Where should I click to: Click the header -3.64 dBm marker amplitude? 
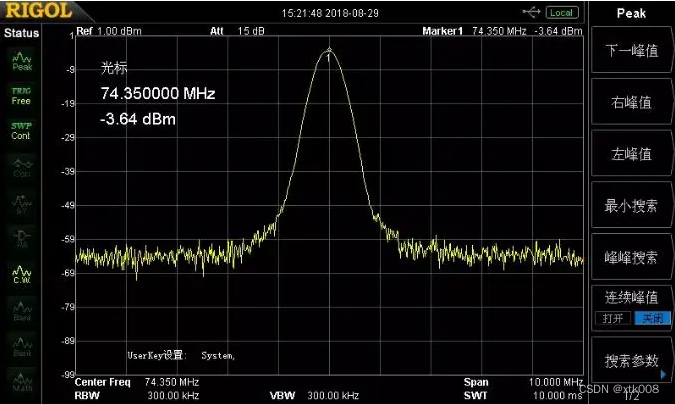coord(558,31)
